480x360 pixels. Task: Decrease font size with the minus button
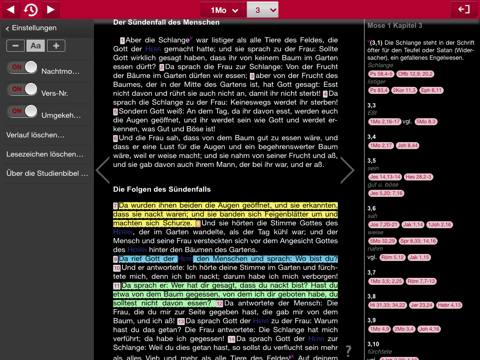point(15,46)
